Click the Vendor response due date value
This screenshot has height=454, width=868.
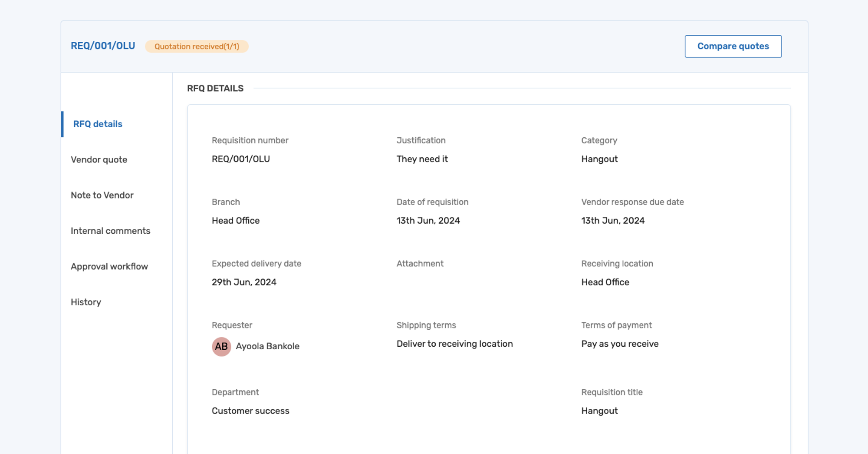[613, 220]
